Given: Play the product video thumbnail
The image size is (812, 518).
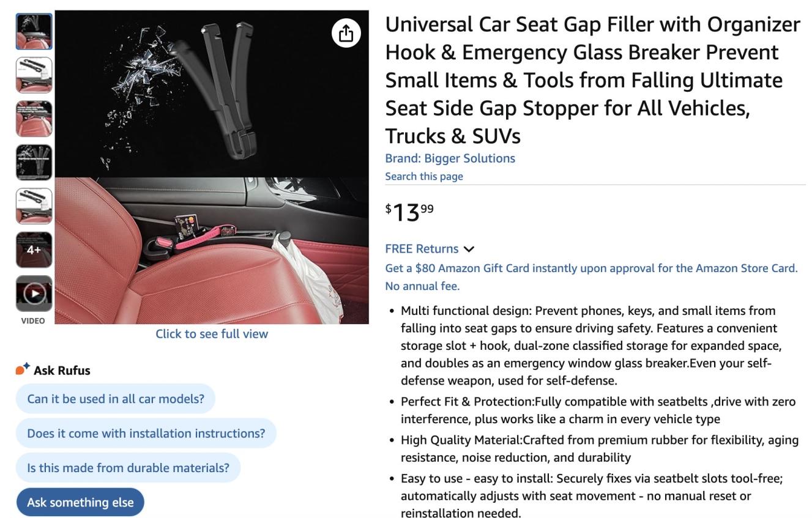Looking at the screenshot, I should click(34, 294).
